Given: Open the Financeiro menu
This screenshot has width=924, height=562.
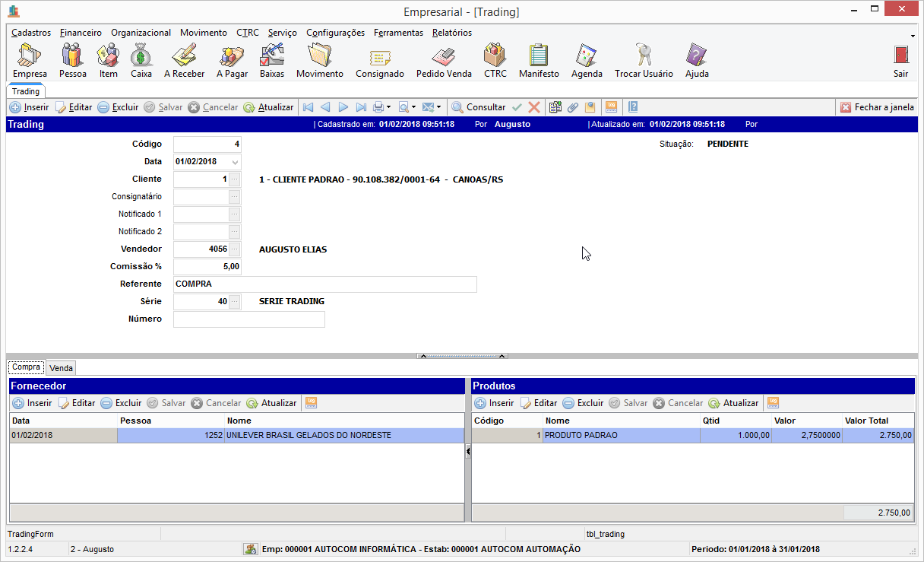Looking at the screenshot, I should [81, 33].
